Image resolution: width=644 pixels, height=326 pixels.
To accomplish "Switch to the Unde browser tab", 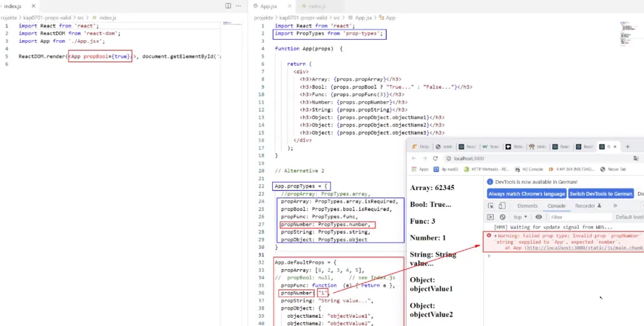I will [538, 147].
